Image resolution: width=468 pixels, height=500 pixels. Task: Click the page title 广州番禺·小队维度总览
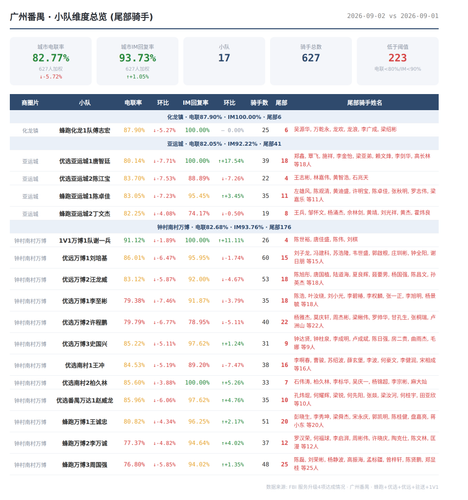click(81, 17)
